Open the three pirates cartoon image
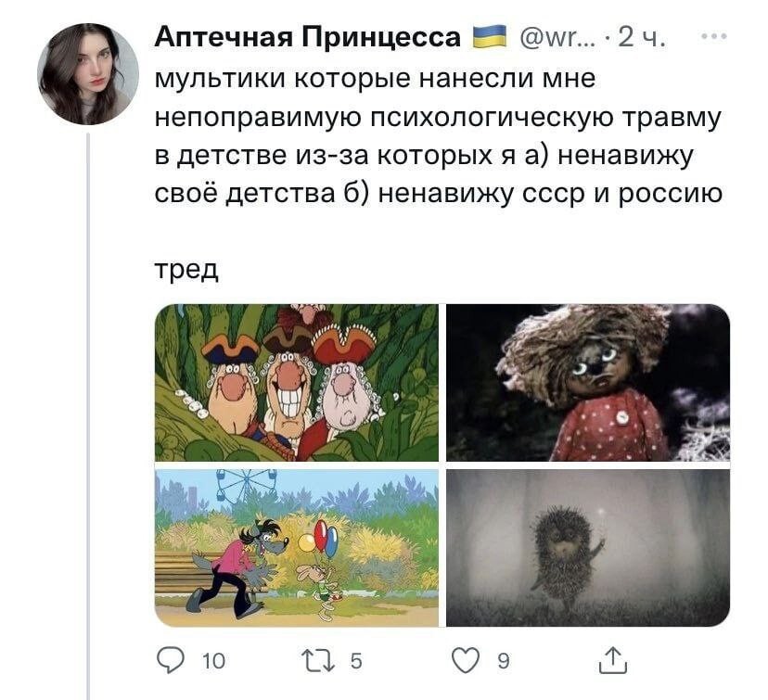 [297, 382]
